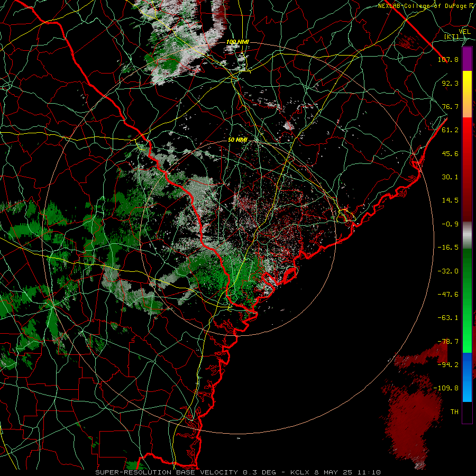The width and height of the screenshot is (476, 476).
Task: Click the 100 NMI range ring label
Action: pyautogui.click(x=237, y=42)
